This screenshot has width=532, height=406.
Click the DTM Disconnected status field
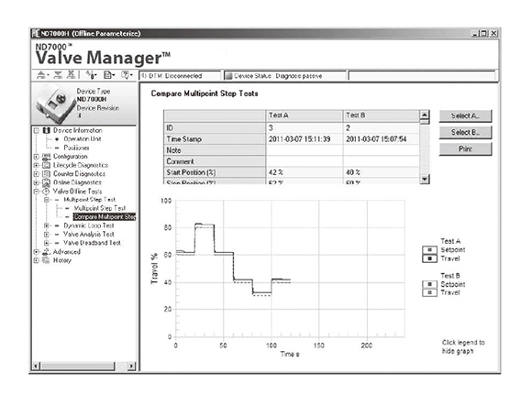coord(180,76)
